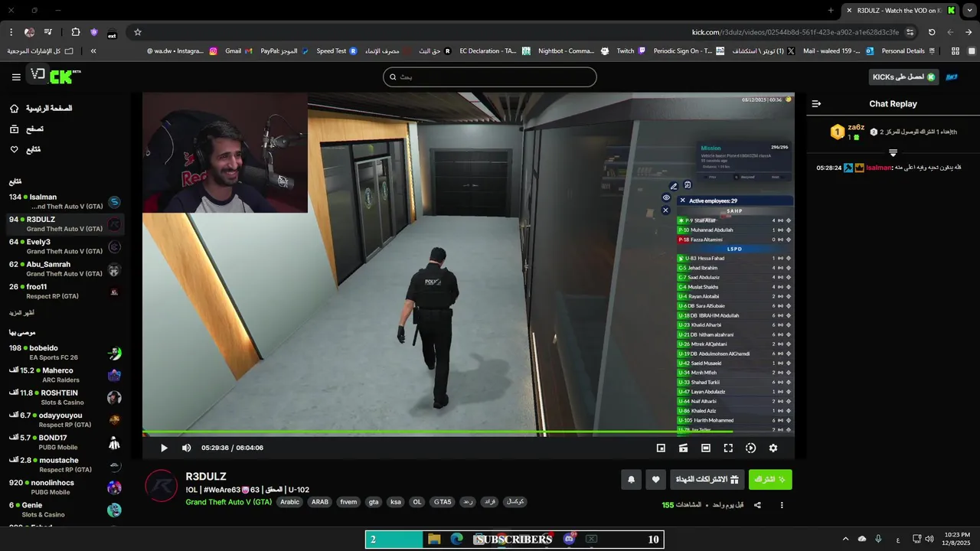The image size is (980, 551).
Task: Click the get KICKs button
Action: coord(903,77)
